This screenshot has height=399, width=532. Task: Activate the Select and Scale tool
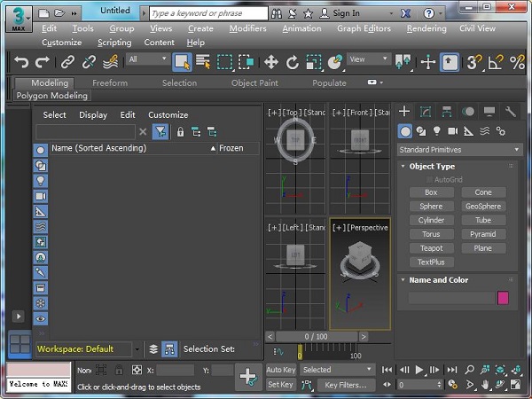tap(314, 62)
